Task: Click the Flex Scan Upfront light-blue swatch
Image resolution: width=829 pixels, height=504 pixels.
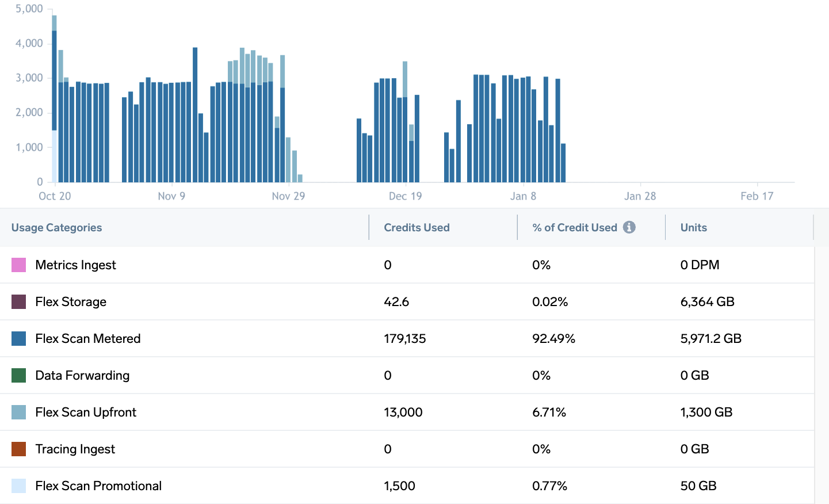Action: click(19, 413)
